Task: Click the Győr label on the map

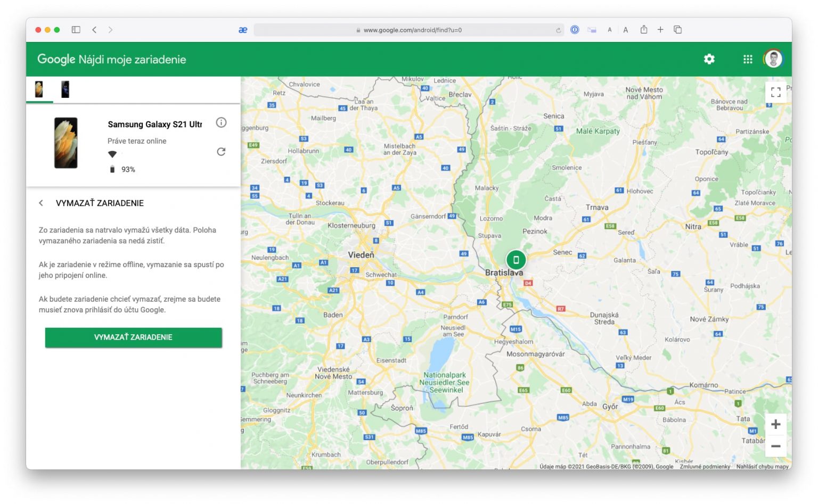Action: (x=610, y=407)
